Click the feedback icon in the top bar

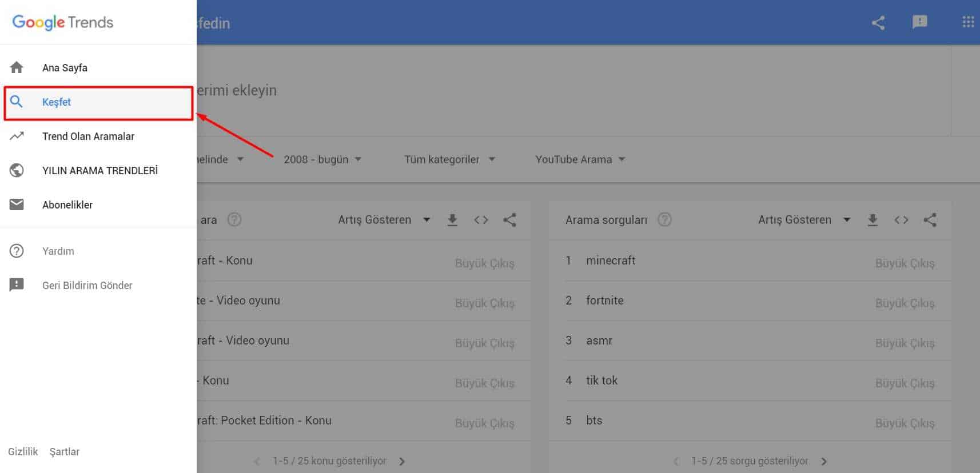pyautogui.click(x=919, y=22)
